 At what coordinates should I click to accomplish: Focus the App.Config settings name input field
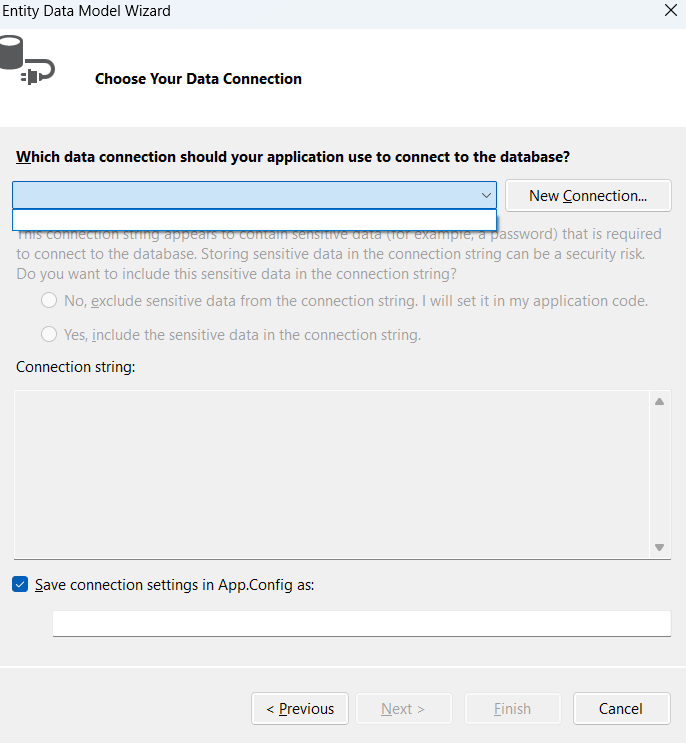(x=361, y=623)
